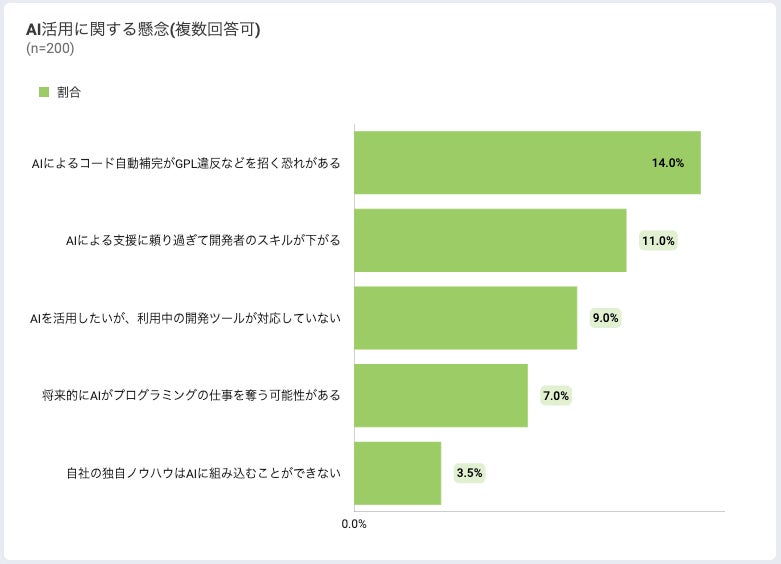Click the bar for プログラミングの仕事を奪う
Screen dimensions: 781x564
click(x=440, y=395)
